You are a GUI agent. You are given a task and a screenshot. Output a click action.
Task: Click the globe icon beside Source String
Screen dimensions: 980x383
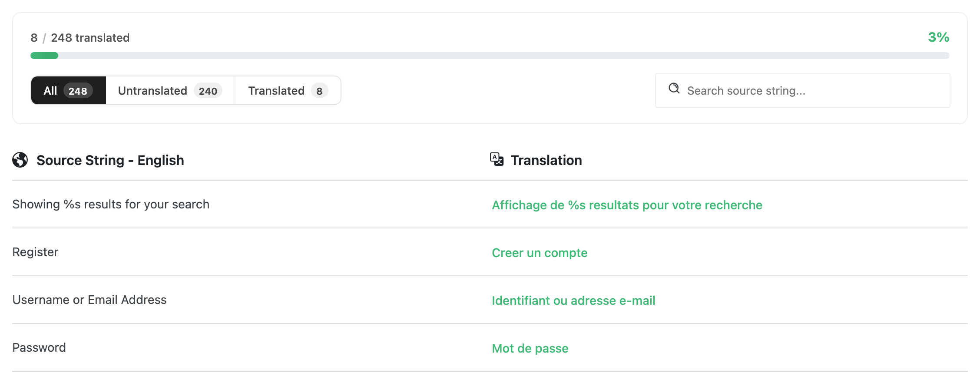[x=20, y=160]
